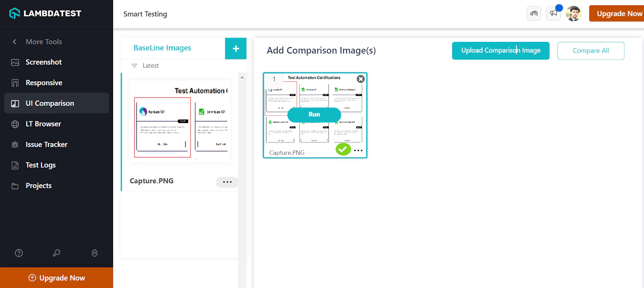
Task: Click the Projects folder icon
Action: pyautogui.click(x=15, y=186)
